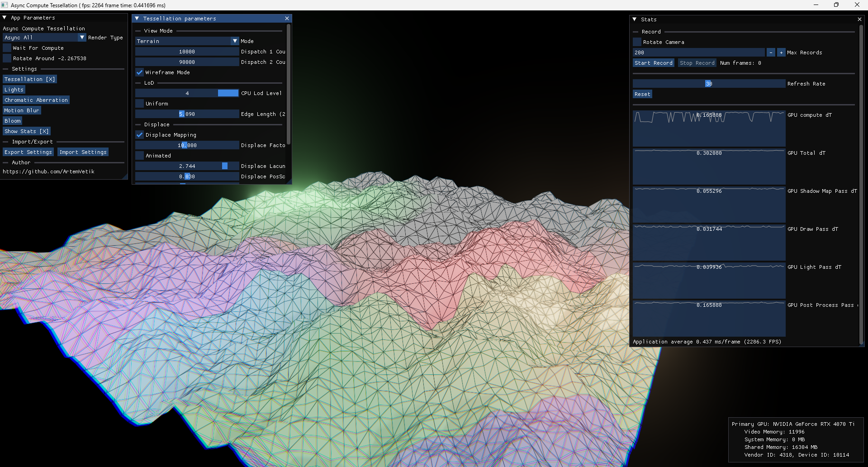Adjust the Refresh Rate slider
Screen dimensions: 868x467
tap(709, 84)
